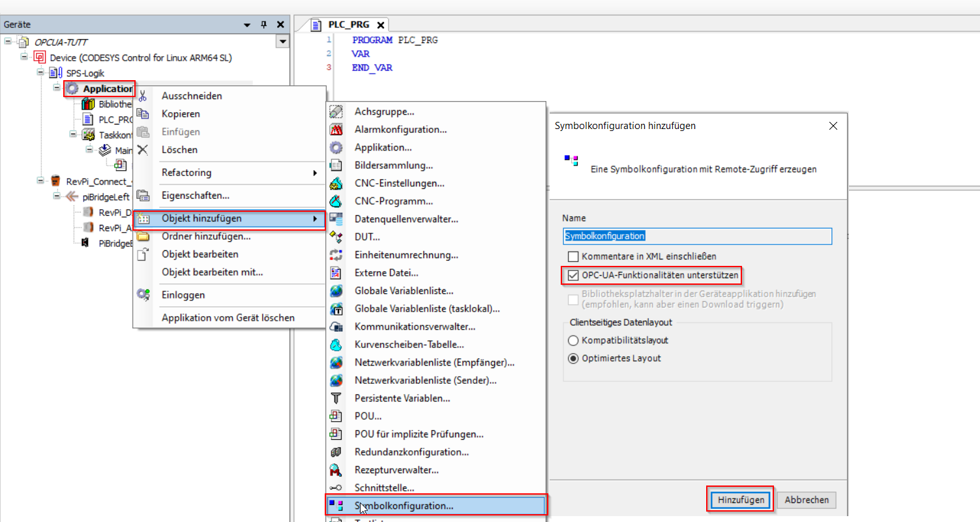Click the Hinzufügen button
Screen dimensions: 980x522
click(x=741, y=500)
